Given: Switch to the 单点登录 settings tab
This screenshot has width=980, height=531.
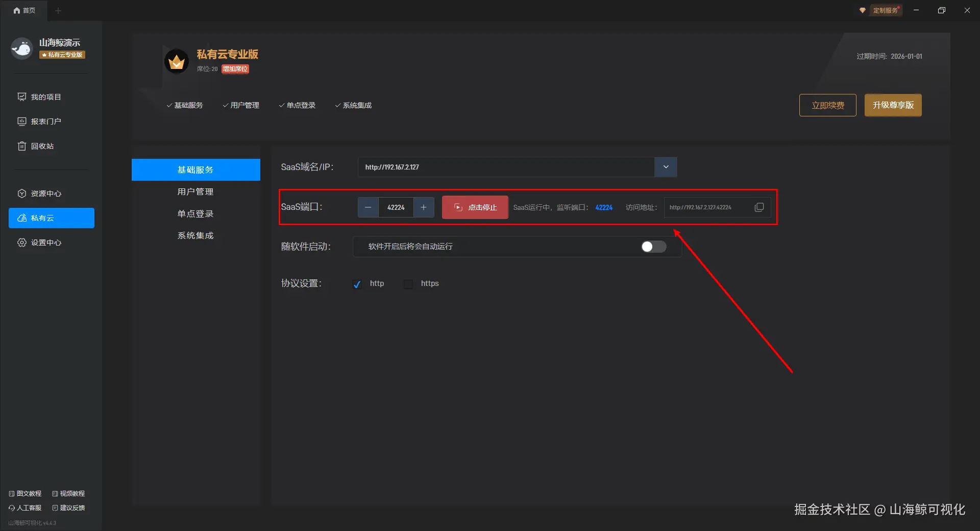Looking at the screenshot, I should [x=196, y=213].
